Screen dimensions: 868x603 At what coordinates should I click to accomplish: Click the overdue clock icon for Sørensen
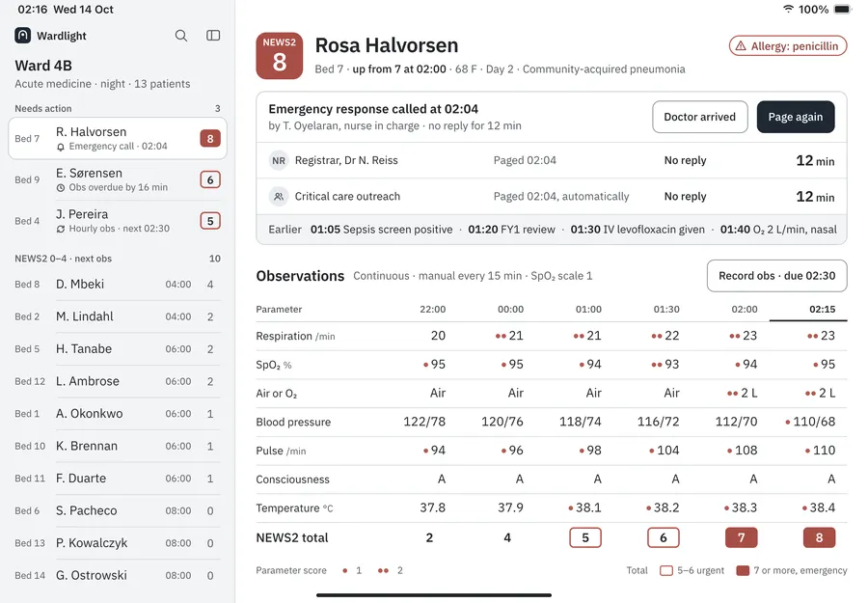coord(61,188)
